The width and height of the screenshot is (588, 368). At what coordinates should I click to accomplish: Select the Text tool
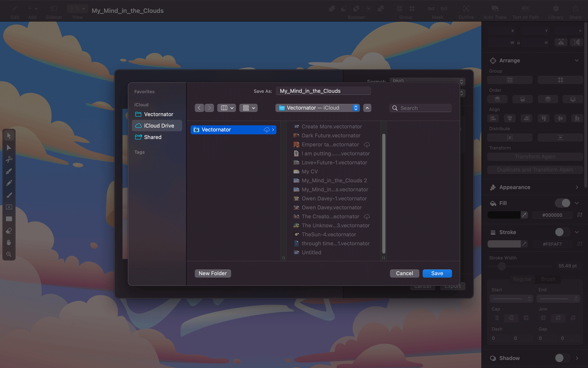pos(9,207)
